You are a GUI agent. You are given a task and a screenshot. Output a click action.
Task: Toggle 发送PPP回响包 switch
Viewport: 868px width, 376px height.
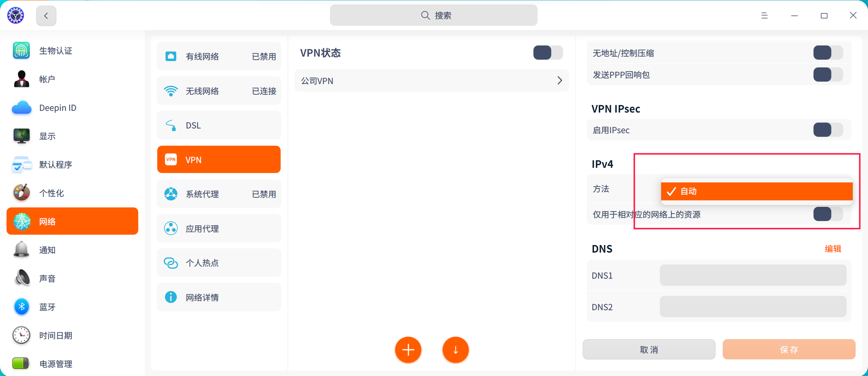pyautogui.click(x=828, y=75)
